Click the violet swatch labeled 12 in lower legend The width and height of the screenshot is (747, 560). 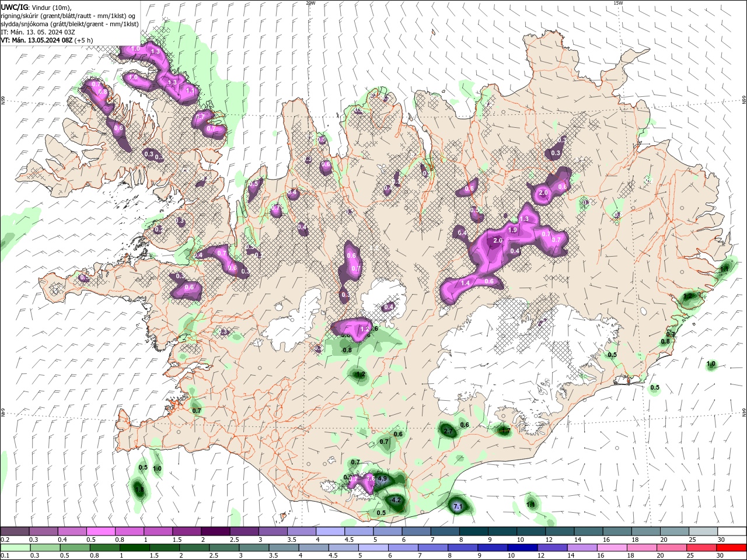552,548
